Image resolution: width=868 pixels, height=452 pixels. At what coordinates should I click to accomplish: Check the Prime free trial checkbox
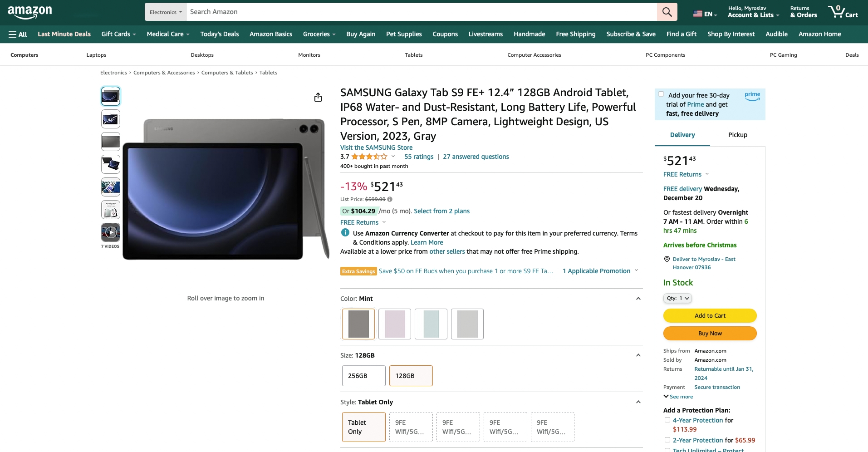coord(661,94)
